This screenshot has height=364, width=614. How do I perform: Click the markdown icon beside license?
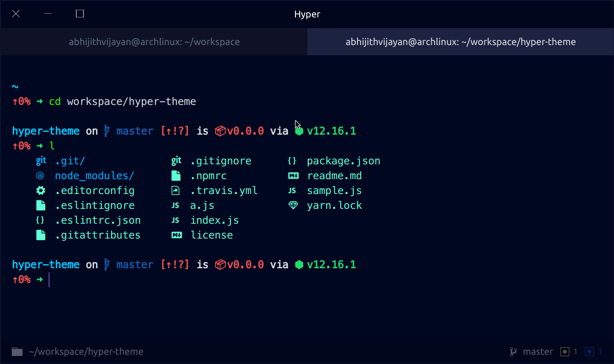(177, 235)
